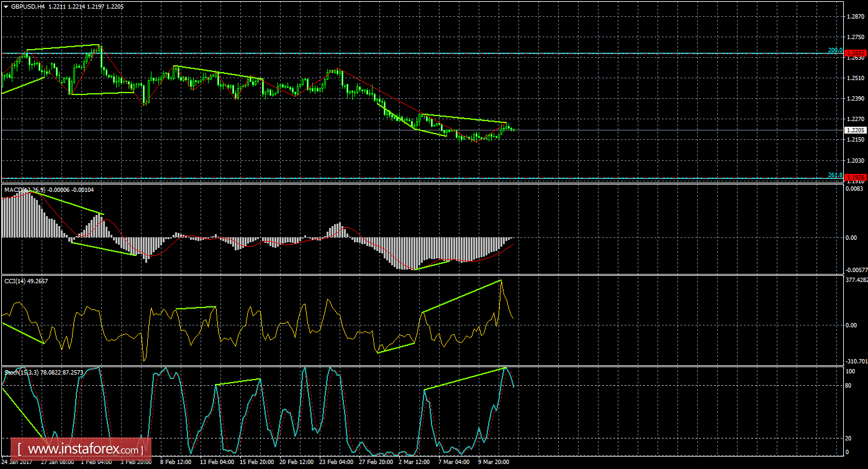Click the CCI 377.4283 scale value

coord(856,280)
